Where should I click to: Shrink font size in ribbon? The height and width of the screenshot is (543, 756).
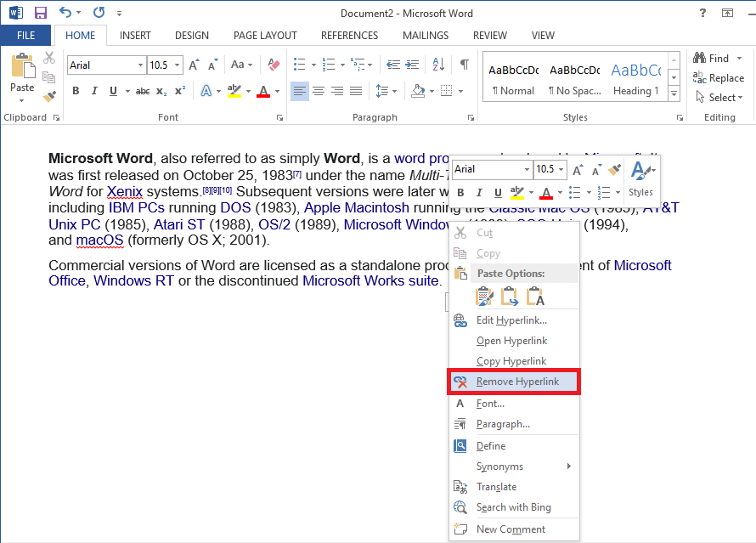pos(212,65)
